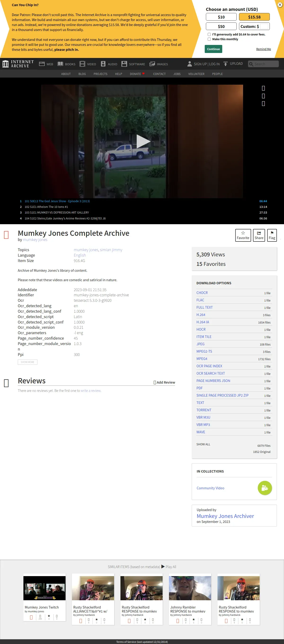This screenshot has height=644, width=284.
Task: Click the write a review link
Action: (91, 390)
